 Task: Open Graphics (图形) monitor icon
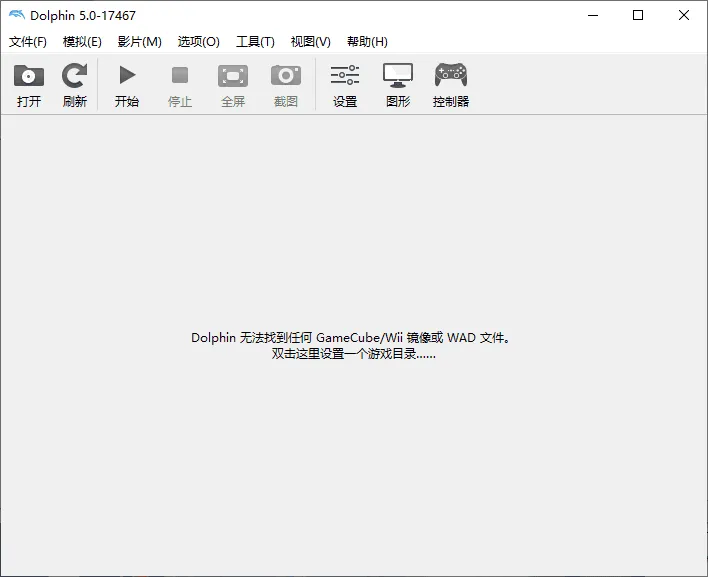click(398, 75)
